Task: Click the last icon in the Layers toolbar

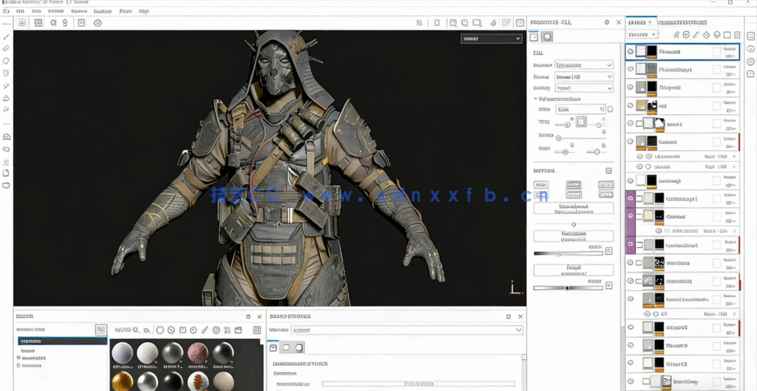Action: (x=737, y=35)
